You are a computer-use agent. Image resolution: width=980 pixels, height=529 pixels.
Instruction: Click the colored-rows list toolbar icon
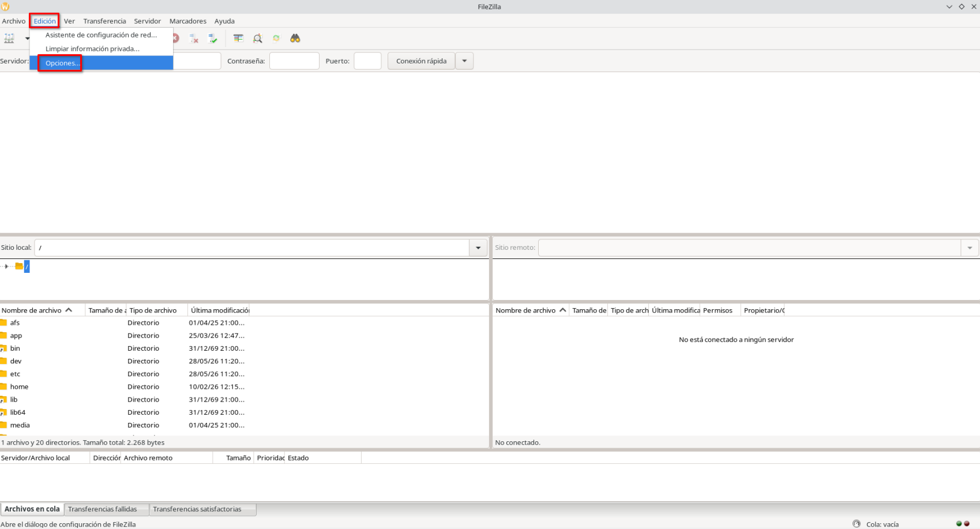point(238,38)
